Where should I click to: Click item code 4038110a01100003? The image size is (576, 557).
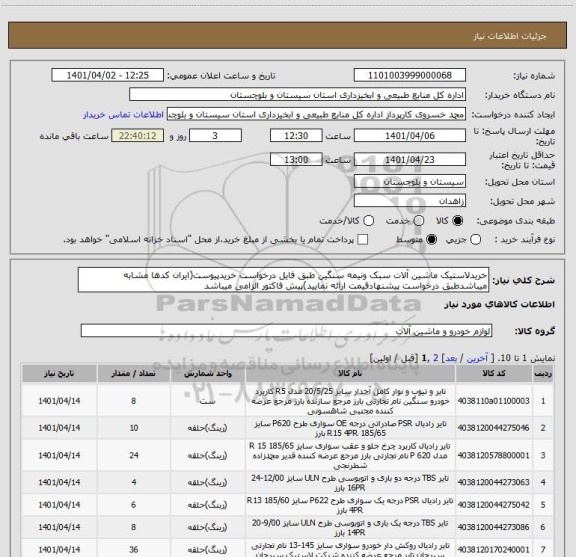click(493, 401)
